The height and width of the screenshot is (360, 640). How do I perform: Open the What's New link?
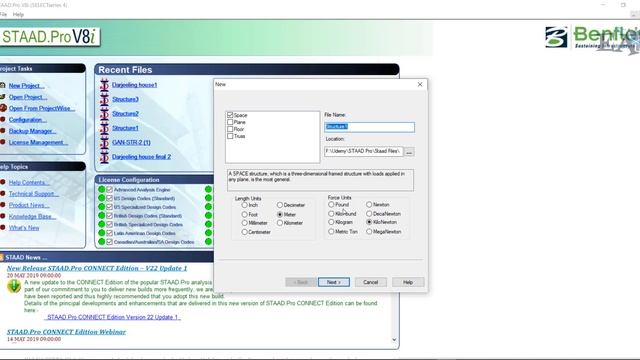click(x=24, y=228)
